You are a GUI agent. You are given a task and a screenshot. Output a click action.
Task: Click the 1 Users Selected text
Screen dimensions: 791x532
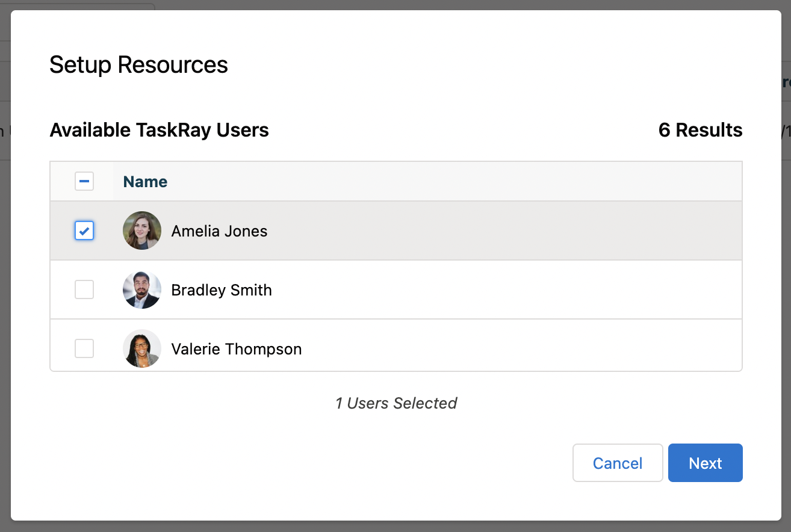click(396, 403)
